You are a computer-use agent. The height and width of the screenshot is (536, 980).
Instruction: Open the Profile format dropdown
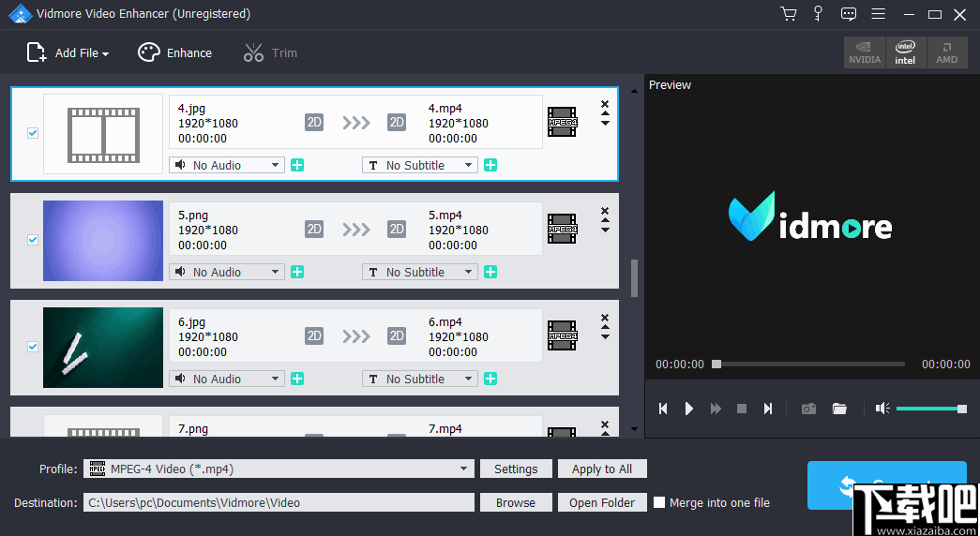click(279, 469)
